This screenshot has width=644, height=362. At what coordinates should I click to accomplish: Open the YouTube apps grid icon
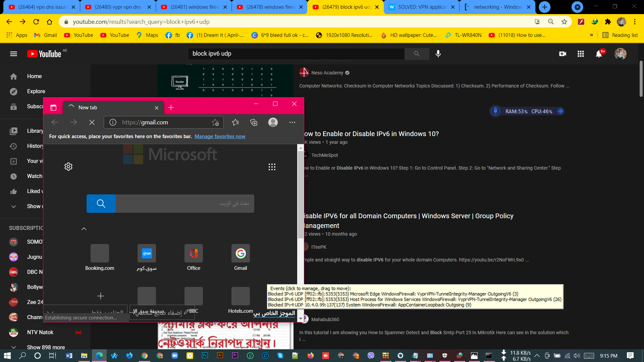coord(581,54)
